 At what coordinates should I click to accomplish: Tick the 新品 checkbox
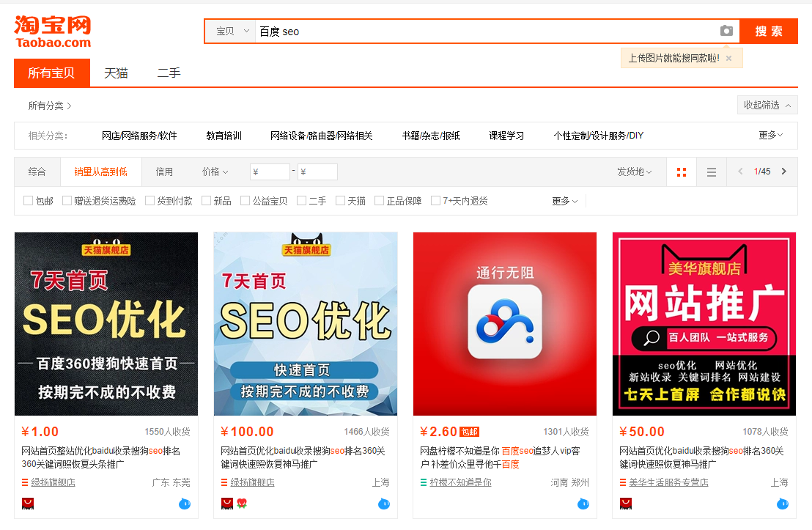(206, 201)
